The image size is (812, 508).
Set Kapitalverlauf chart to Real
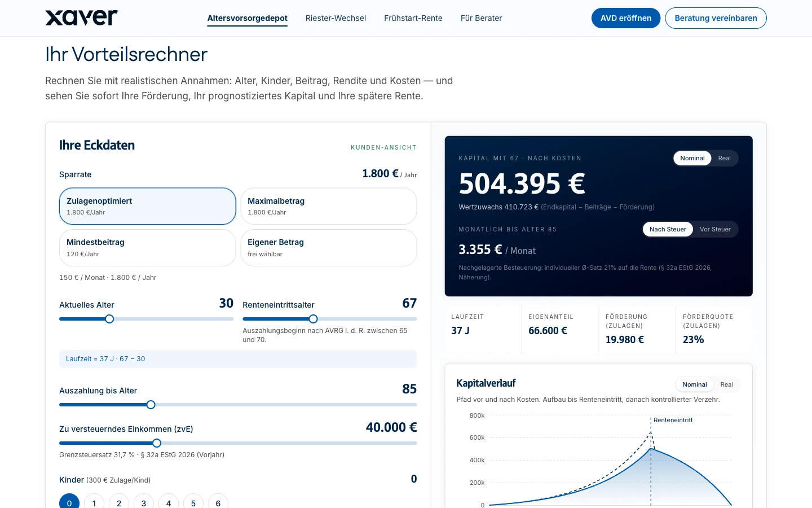coord(727,384)
